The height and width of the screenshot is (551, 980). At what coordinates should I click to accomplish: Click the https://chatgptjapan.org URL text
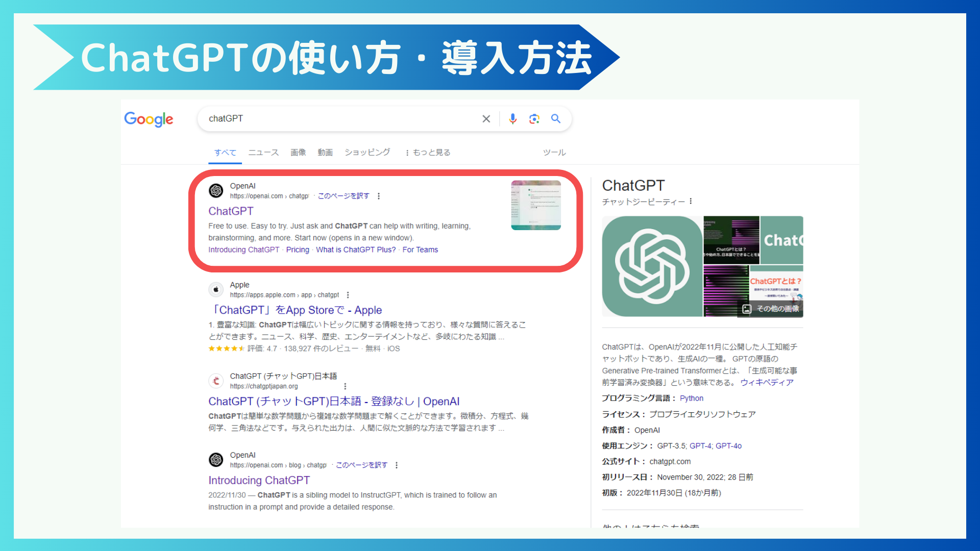tap(264, 386)
